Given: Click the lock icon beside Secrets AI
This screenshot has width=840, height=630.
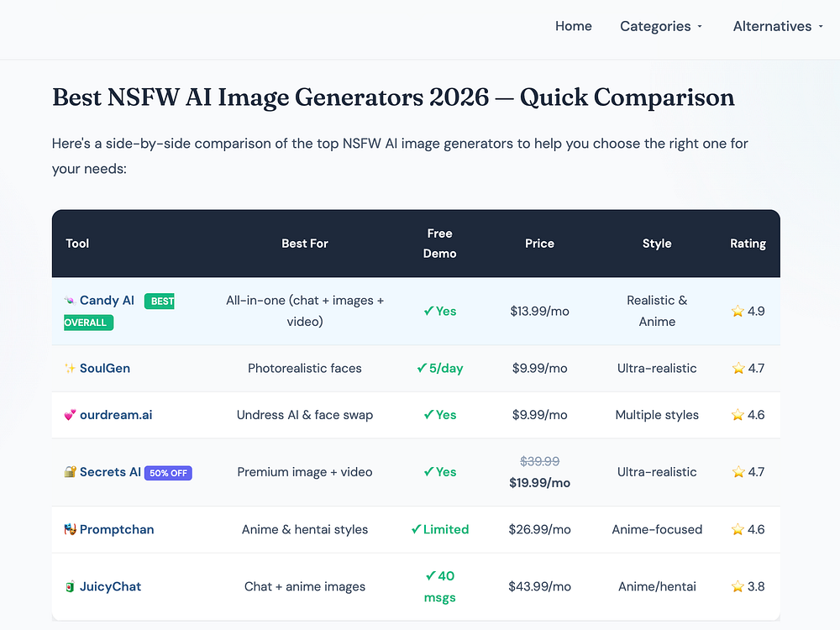Looking at the screenshot, I should click(x=70, y=472).
